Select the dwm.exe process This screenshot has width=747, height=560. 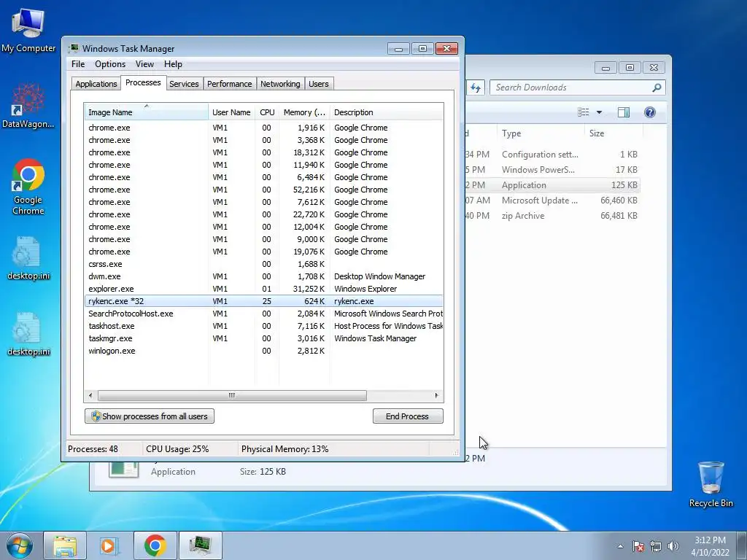click(263, 276)
